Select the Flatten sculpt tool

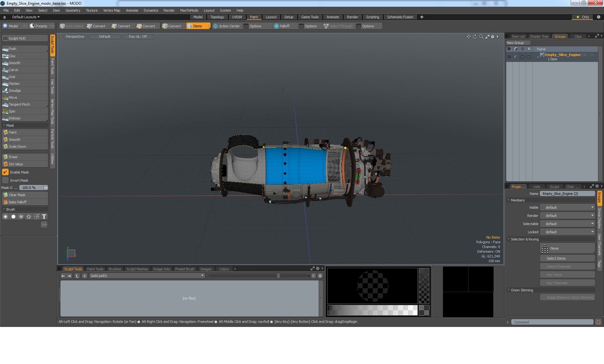point(14,83)
